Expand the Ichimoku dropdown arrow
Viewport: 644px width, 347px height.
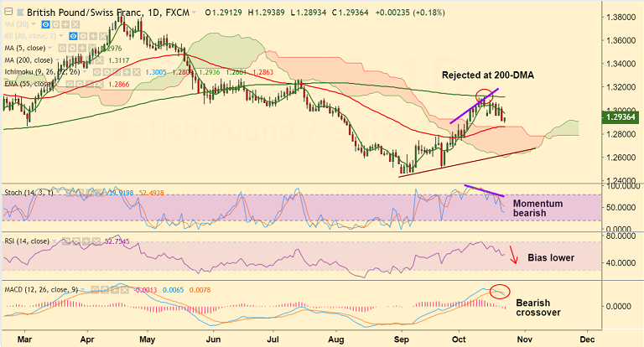tap(85, 71)
